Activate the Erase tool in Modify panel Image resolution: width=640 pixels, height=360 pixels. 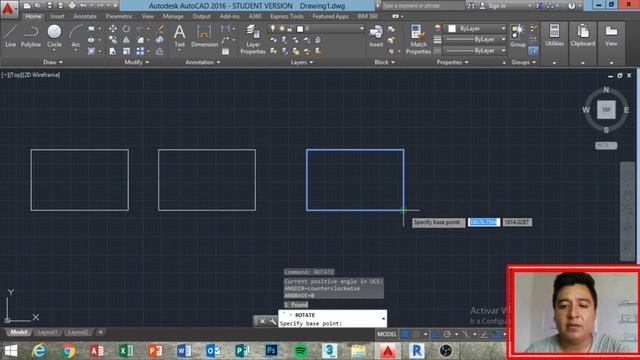point(160,29)
